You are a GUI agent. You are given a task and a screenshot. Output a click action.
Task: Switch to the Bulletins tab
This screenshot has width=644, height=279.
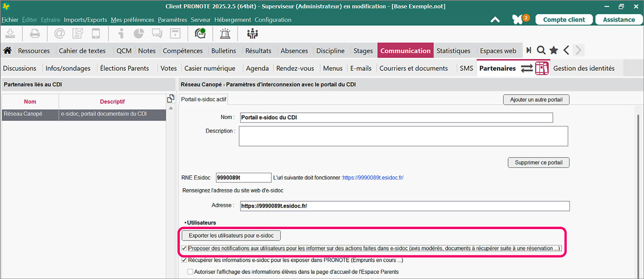224,50
